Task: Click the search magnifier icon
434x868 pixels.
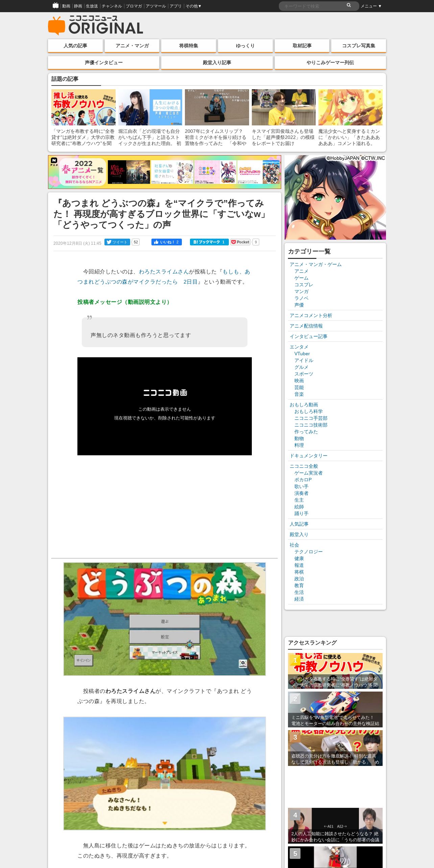Action: [x=349, y=5]
